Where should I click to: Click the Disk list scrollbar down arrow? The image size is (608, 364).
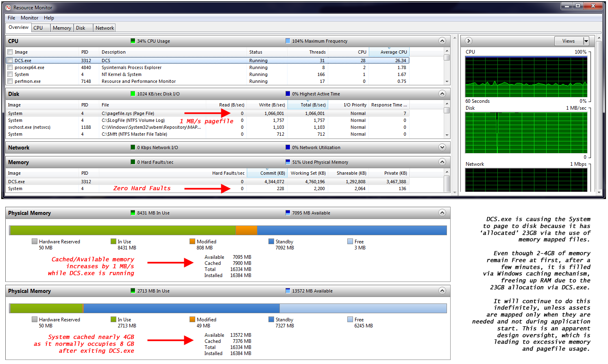[447, 135]
